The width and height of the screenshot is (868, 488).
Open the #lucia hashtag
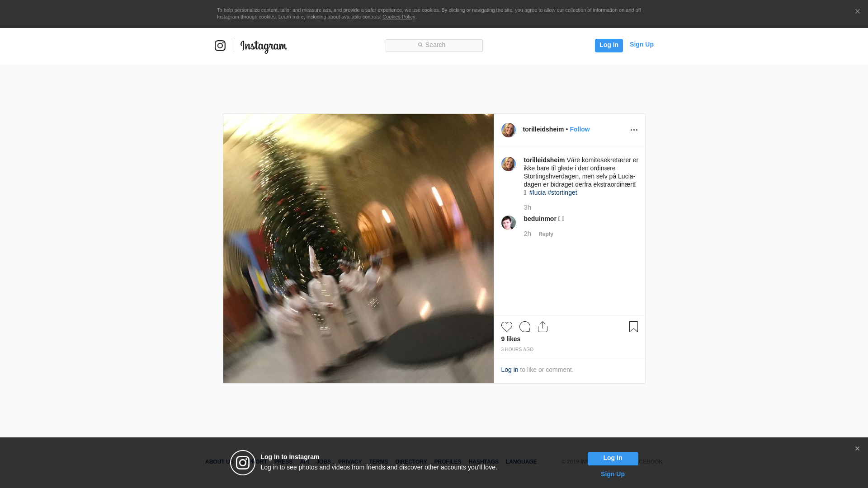(537, 192)
